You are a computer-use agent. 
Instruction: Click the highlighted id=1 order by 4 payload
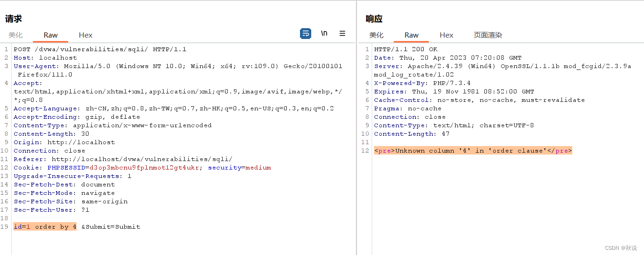45,227
